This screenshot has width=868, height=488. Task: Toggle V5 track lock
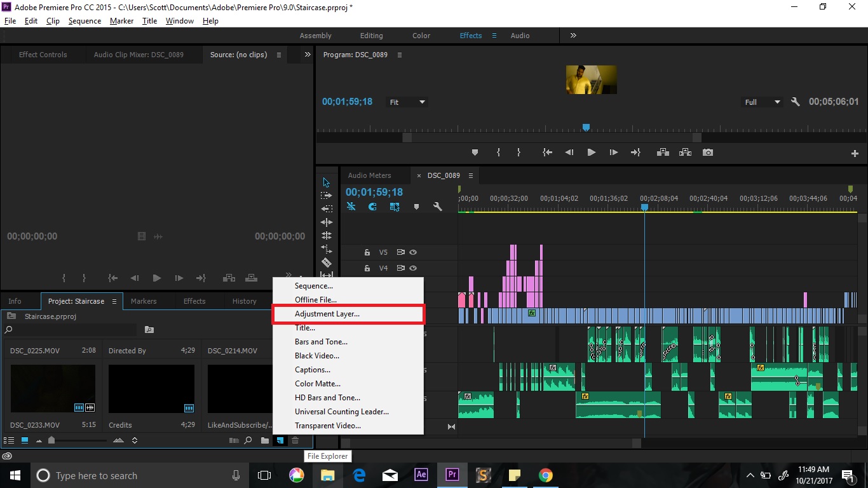point(367,252)
